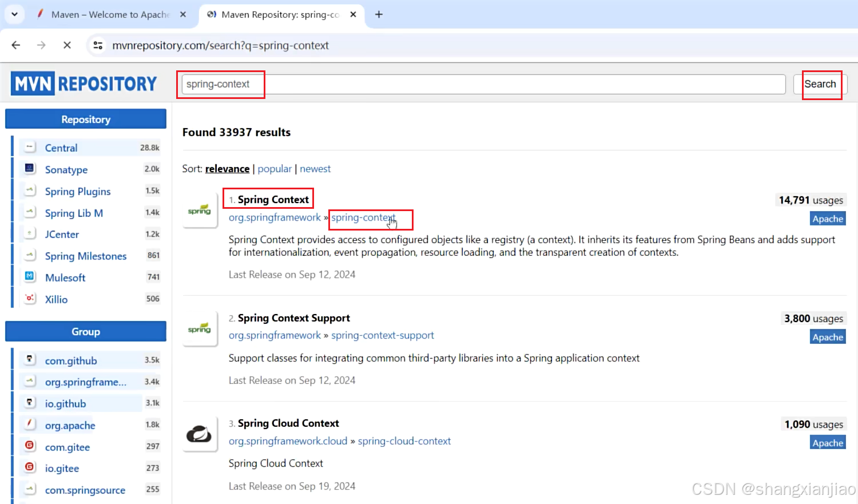Click the Spring Plugins repository icon
858x504 pixels.
click(x=30, y=191)
